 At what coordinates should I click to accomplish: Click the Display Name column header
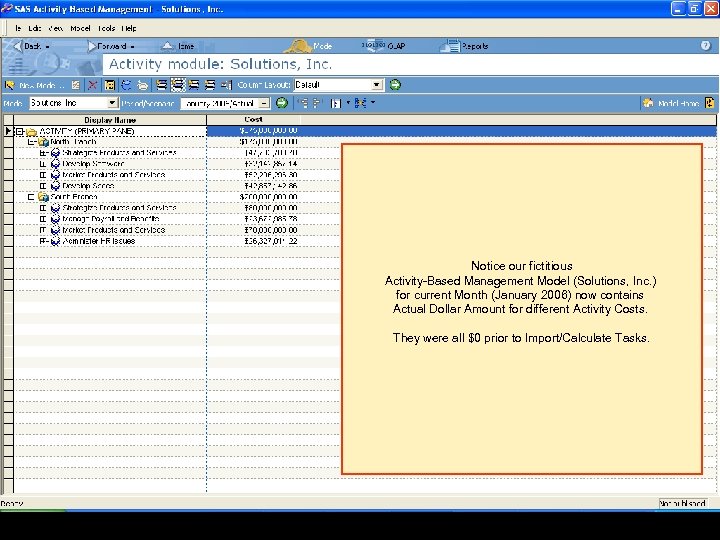point(110,120)
